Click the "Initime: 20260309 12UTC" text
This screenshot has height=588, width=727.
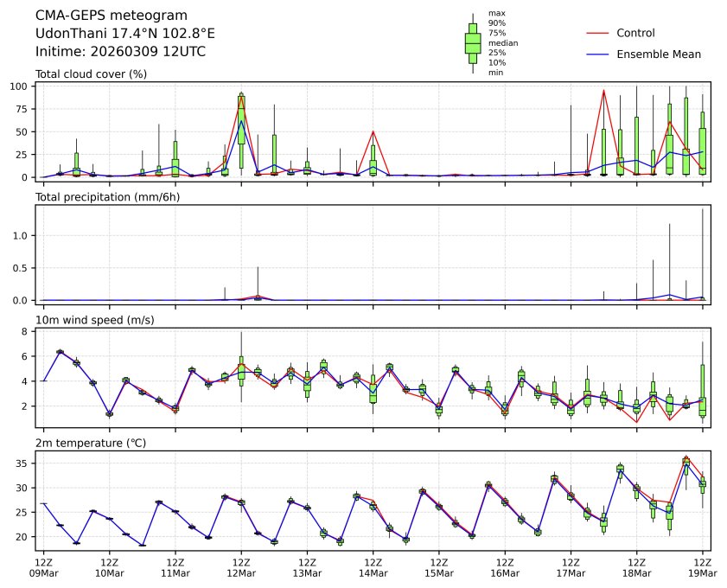coord(120,51)
